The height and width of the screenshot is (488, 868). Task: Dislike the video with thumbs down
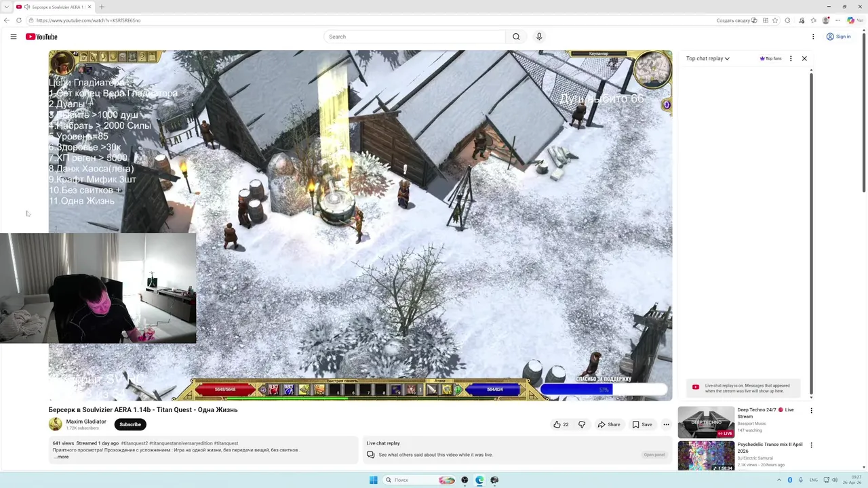click(582, 424)
